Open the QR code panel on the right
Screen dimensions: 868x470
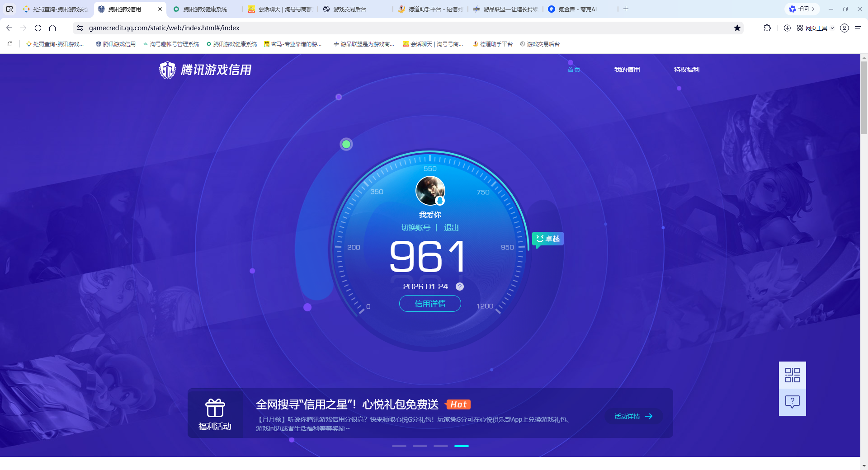coord(792,375)
